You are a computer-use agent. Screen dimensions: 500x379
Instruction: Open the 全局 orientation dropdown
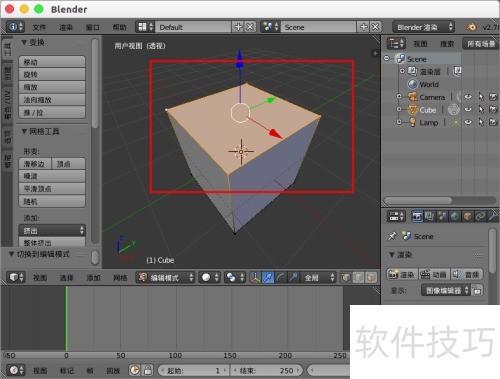[318, 277]
